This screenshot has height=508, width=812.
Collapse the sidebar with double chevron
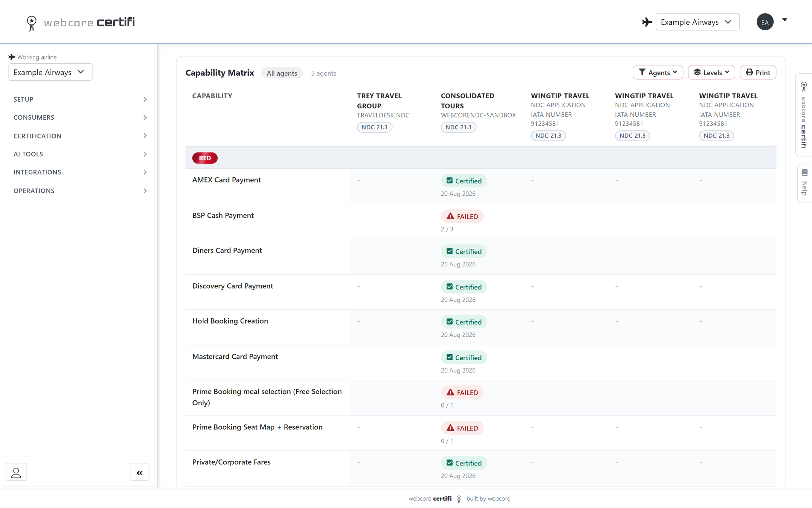[x=139, y=472]
